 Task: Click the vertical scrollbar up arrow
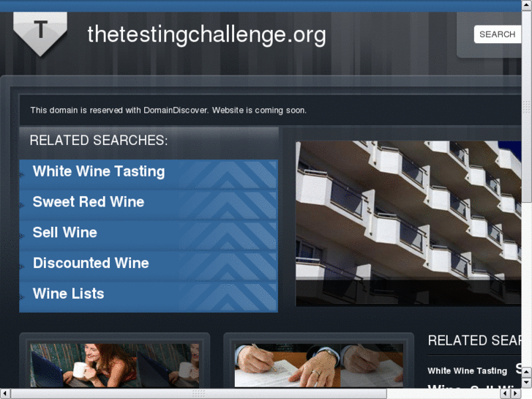click(x=527, y=5)
